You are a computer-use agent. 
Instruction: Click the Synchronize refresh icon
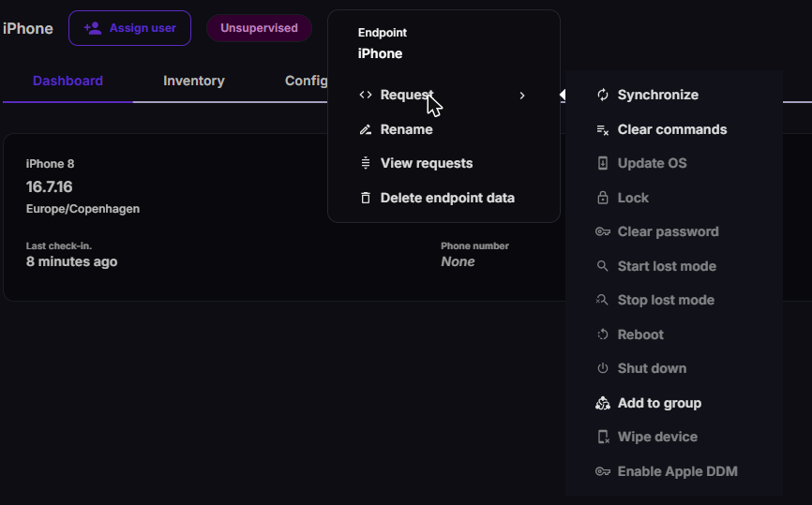602,96
